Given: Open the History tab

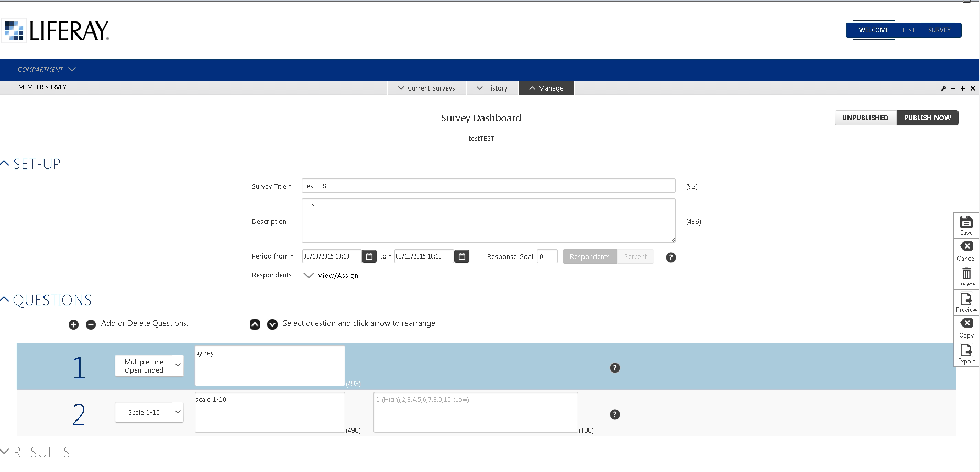Looking at the screenshot, I should coord(492,88).
